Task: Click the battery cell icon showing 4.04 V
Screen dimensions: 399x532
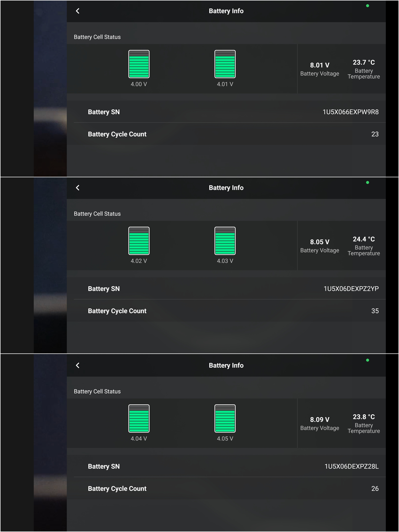Action: [x=139, y=418]
